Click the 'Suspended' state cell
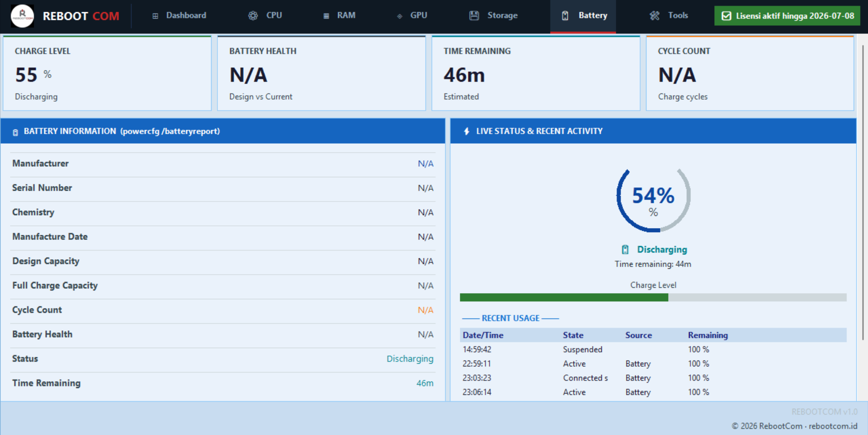The height and width of the screenshot is (435, 868). click(x=583, y=350)
